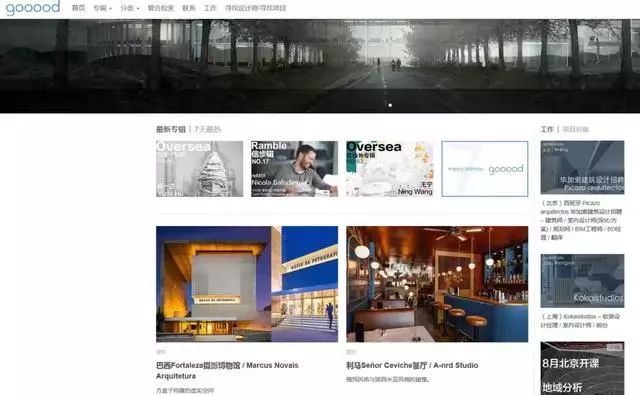Click the carousel indicator dot on banner
This screenshot has height=395, width=640.
[x=390, y=105]
